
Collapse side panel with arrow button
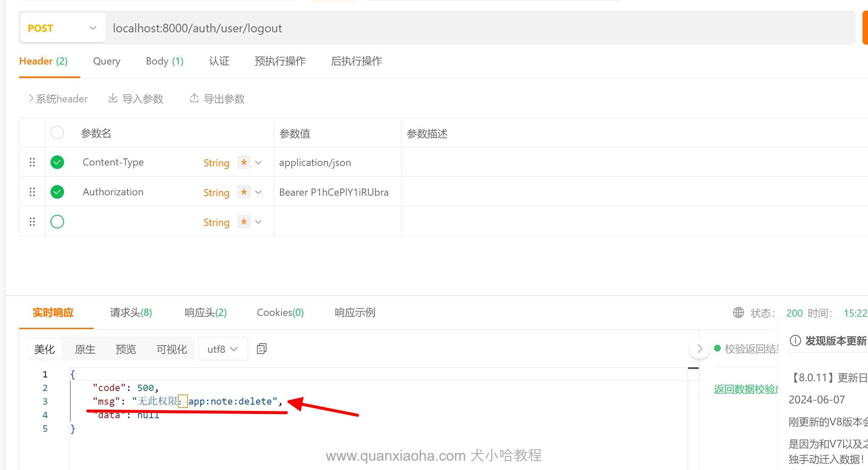[699, 349]
